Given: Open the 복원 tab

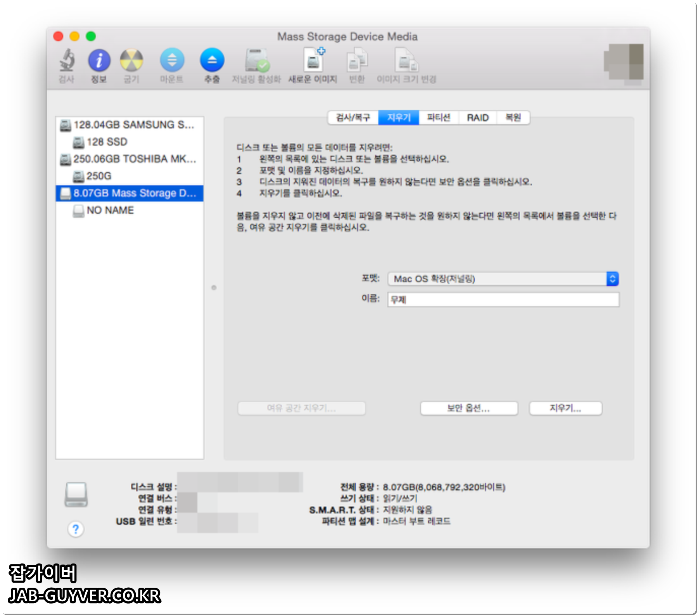Looking at the screenshot, I should point(513,118).
